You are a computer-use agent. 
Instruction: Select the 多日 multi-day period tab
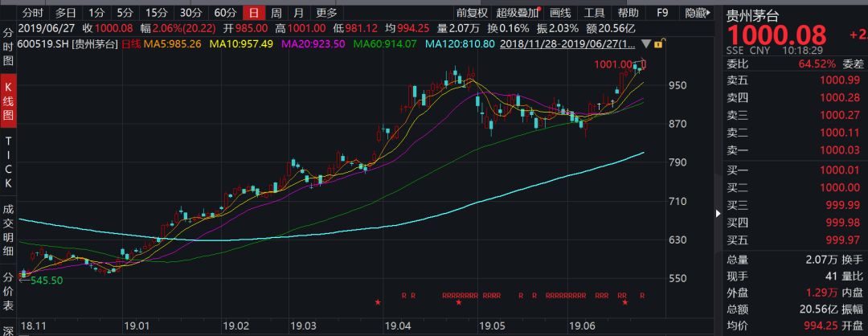coord(65,13)
